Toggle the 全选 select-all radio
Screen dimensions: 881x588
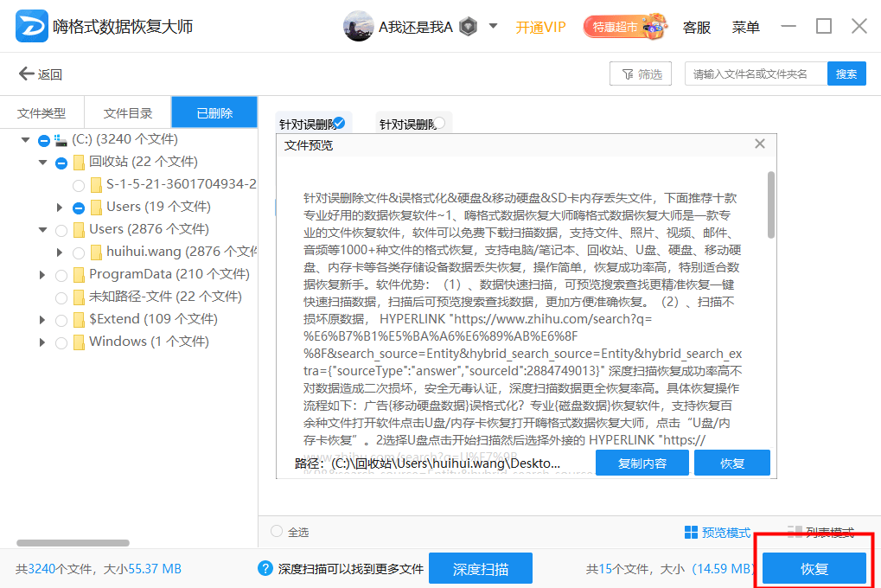[277, 531]
